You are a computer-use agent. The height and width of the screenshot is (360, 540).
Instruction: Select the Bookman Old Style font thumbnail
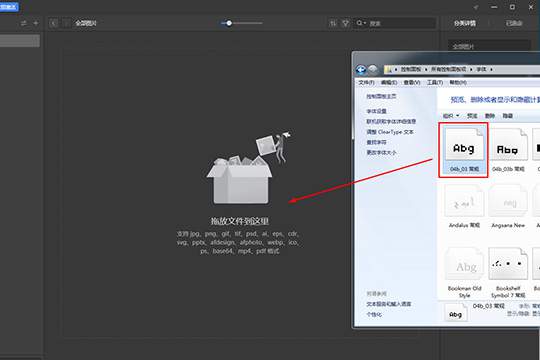coord(464,273)
